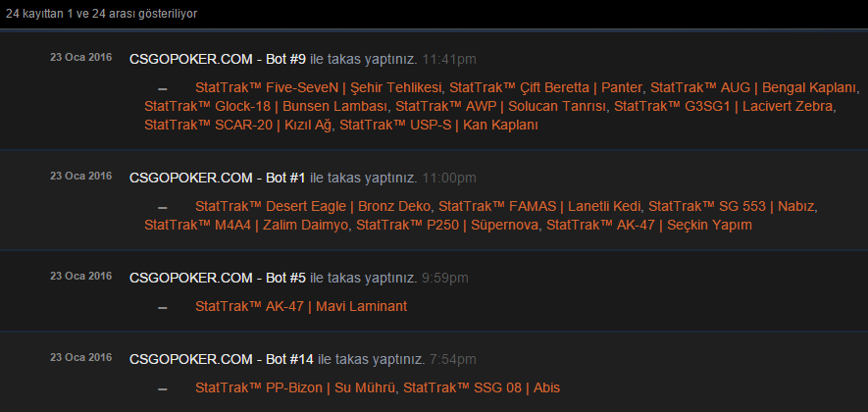This screenshot has width=868, height=412.
Task: Select StatTrak SG 553 | Nabız item
Action: [732, 207]
